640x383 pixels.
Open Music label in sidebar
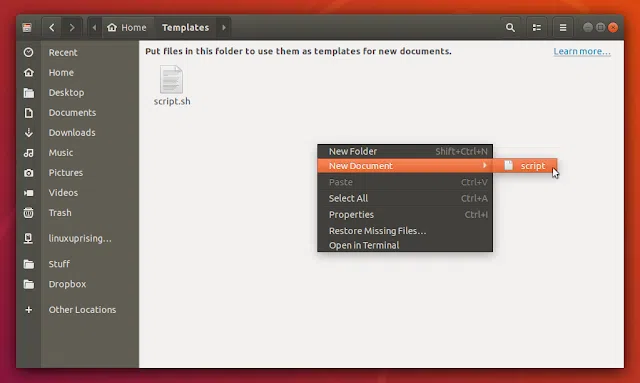click(61, 152)
